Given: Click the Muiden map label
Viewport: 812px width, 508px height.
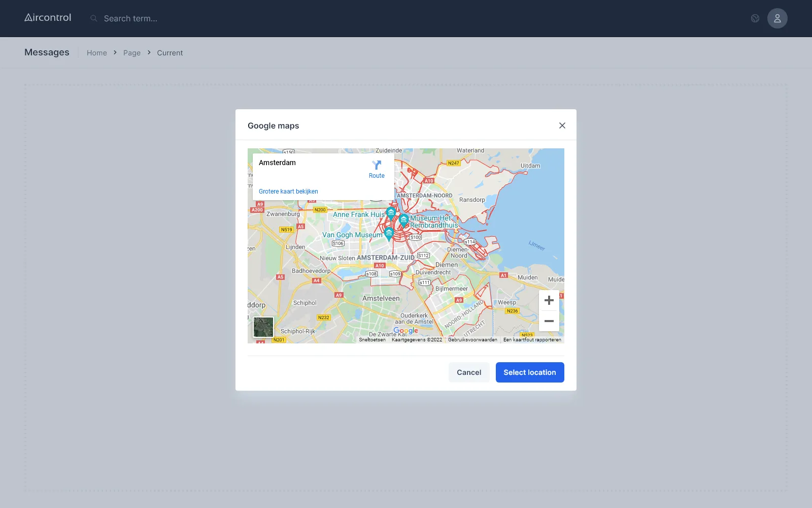Looking at the screenshot, I should point(528,277).
